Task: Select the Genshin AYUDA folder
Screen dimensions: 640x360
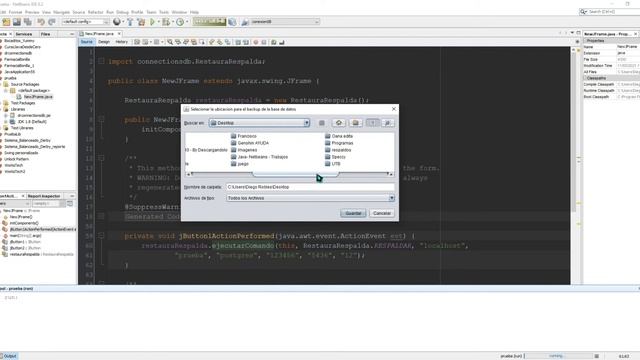Action: point(250,143)
